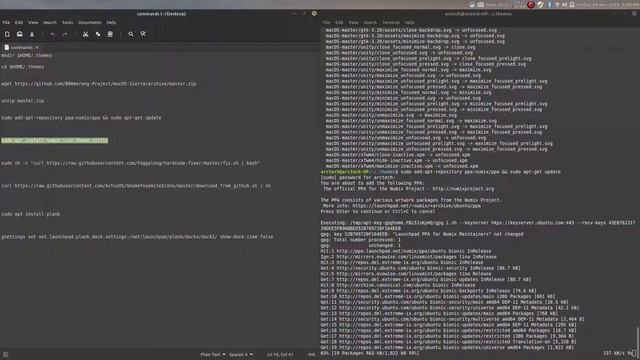Open the terminal window Help menu
This screenshot has height=360, width=640.
pyautogui.click(x=409, y=22)
